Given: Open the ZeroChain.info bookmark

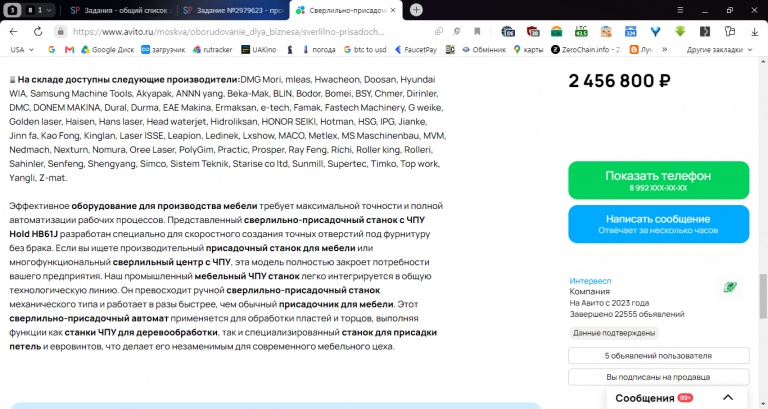Looking at the screenshot, I should click(x=586, y=49).
